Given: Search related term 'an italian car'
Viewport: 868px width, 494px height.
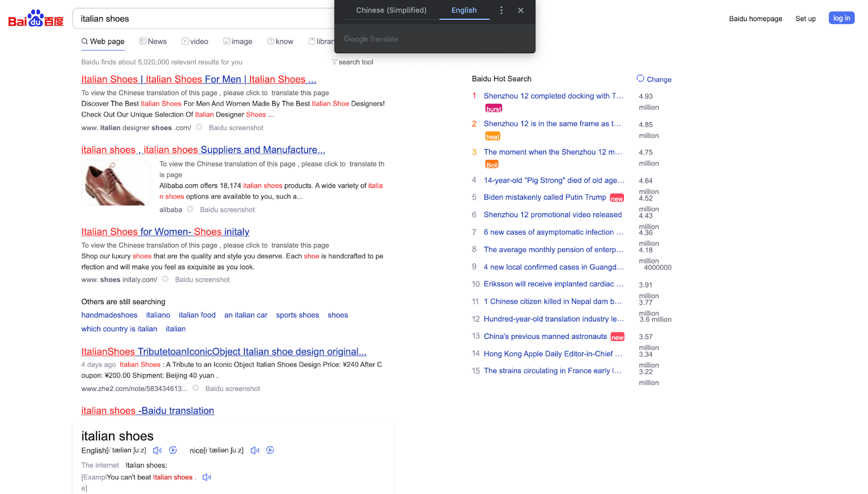Looking at the screenshot, I should pyautogui.click(x=246, y=315).
